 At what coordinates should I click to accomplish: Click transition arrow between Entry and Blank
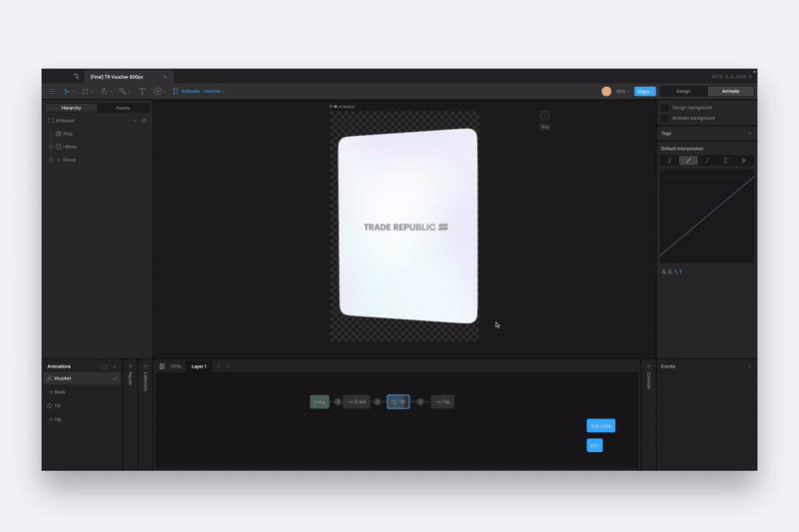tap(338, 401)
